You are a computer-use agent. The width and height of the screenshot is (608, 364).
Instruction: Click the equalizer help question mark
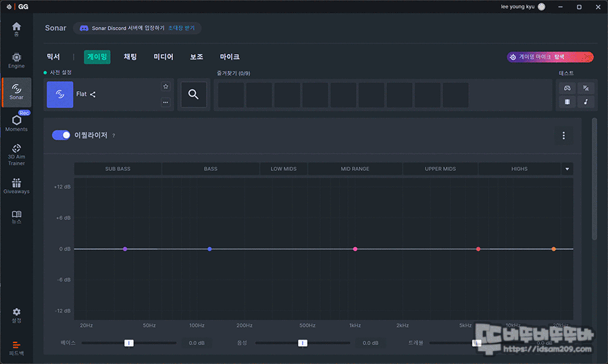(113, 136)
